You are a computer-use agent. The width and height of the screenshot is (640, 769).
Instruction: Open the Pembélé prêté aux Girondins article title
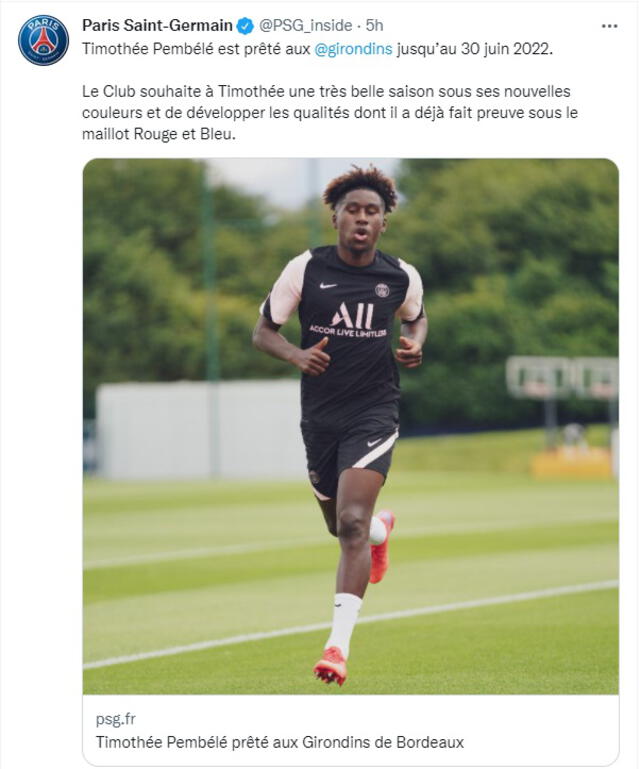tap(280, 742)
